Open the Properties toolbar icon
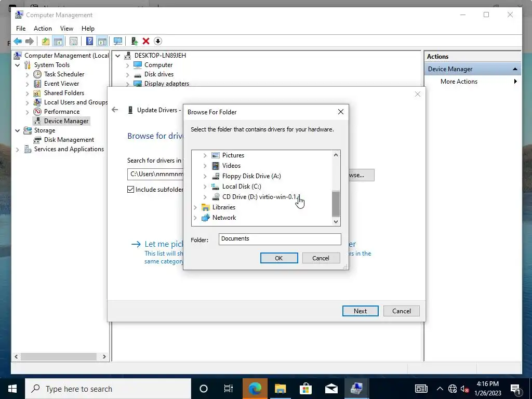 [73, 42]
